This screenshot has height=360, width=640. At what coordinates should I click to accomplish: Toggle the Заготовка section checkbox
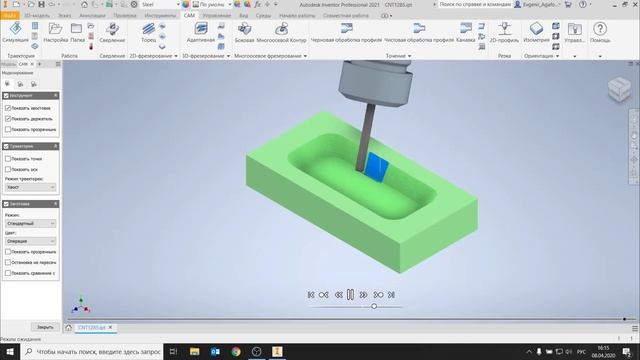(6, 204)
